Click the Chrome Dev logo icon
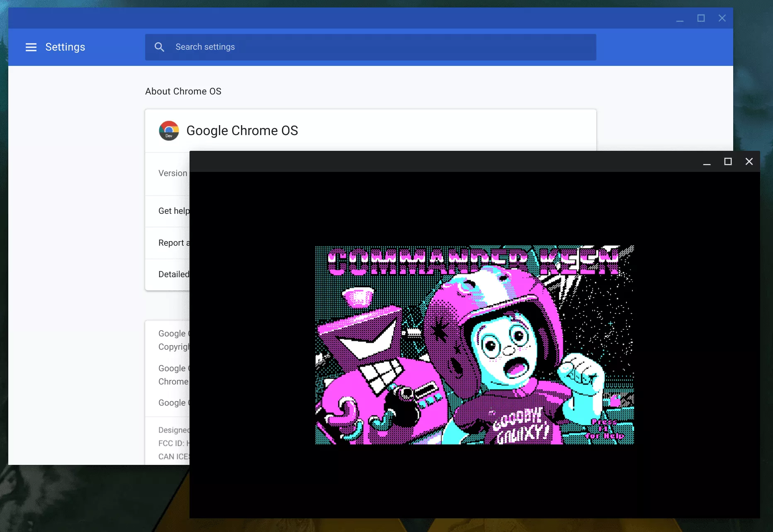This screenshot has width=773, height=532. click(x=169, y=131)
